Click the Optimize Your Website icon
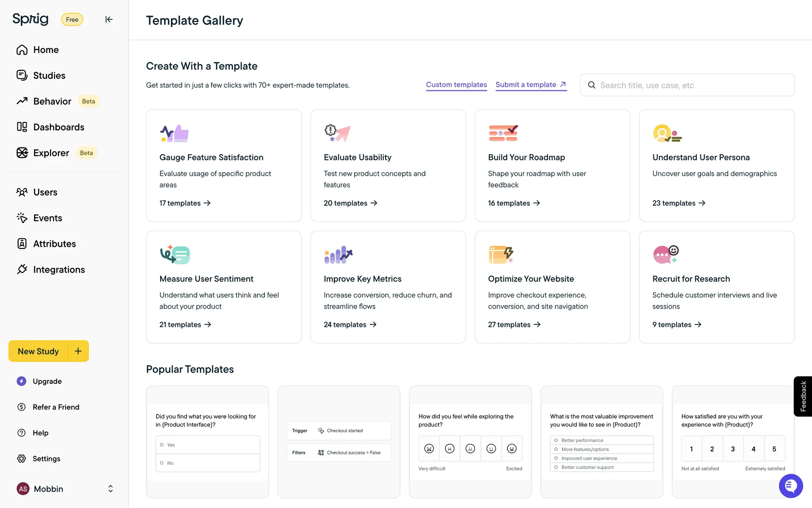The width and height of the screenshot is (812, 508). [501, 255]
